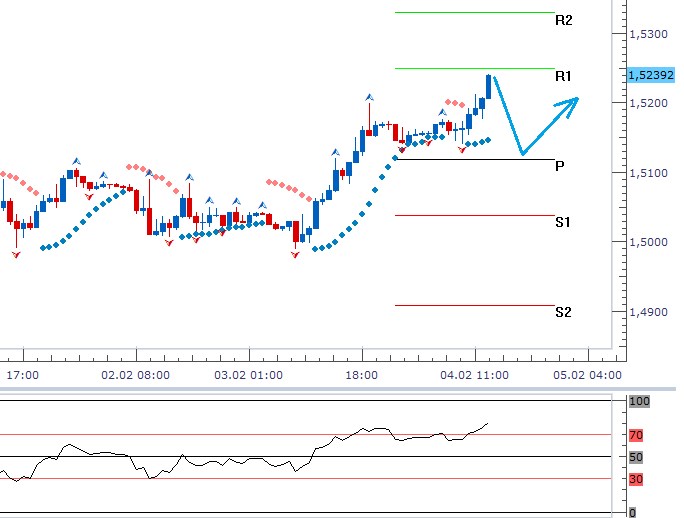Select the 03.02 01:00 time axis label
The height and width of the screenshot is (518, 684).
[250, 375]
